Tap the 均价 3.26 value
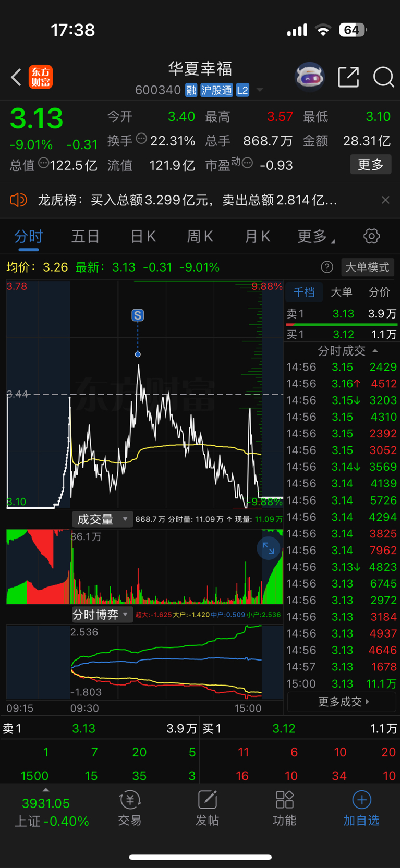The image size is (401, 868). 55,267
